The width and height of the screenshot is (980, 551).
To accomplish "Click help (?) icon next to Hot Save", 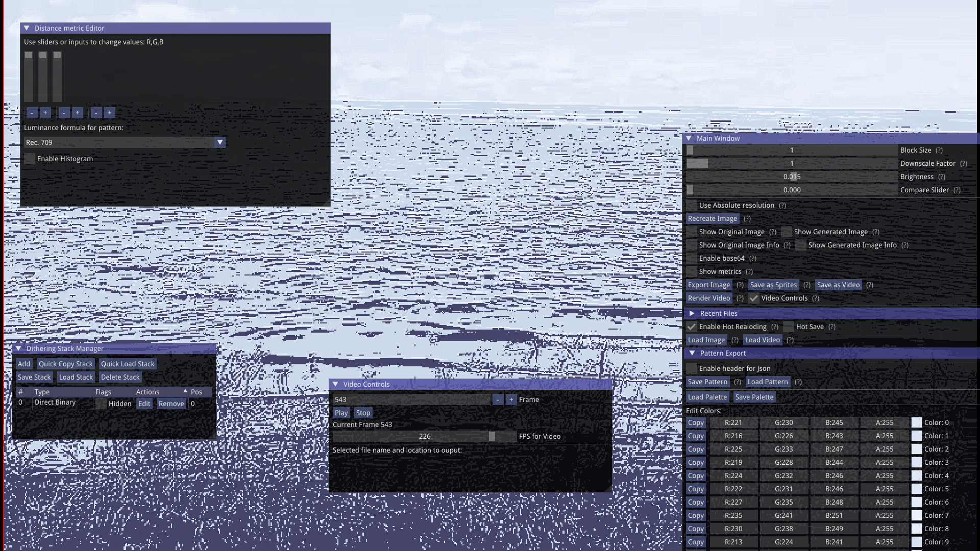I will (832, 327).
